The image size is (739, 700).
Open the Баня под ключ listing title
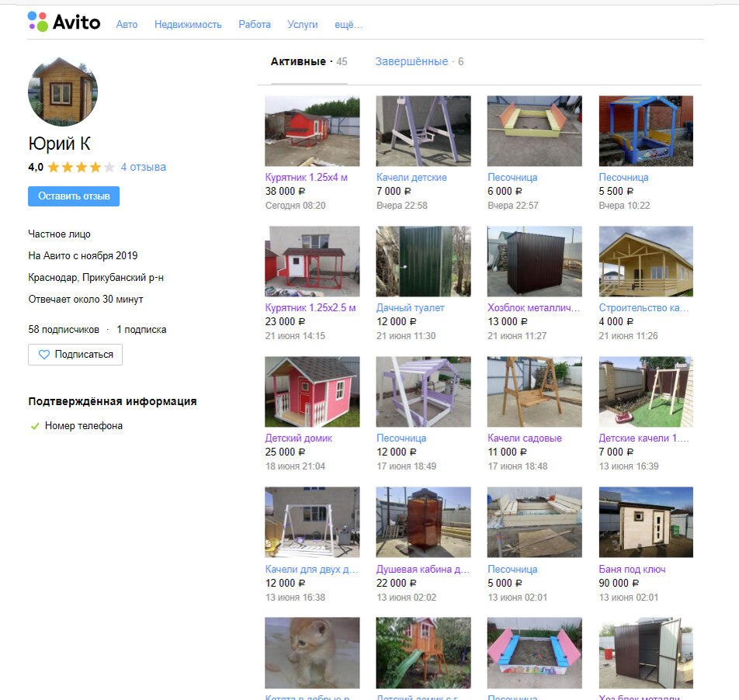[632, 570]
